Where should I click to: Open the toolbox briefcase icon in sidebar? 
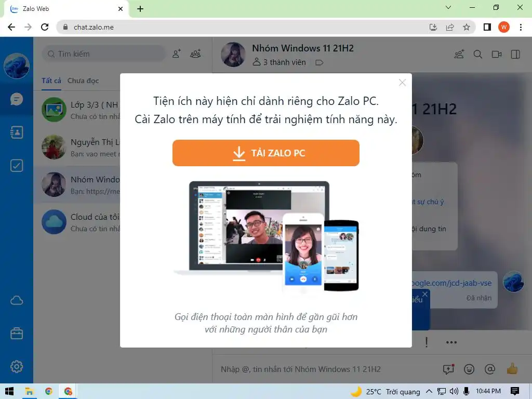pyautogui.click(x=16, y=334)
